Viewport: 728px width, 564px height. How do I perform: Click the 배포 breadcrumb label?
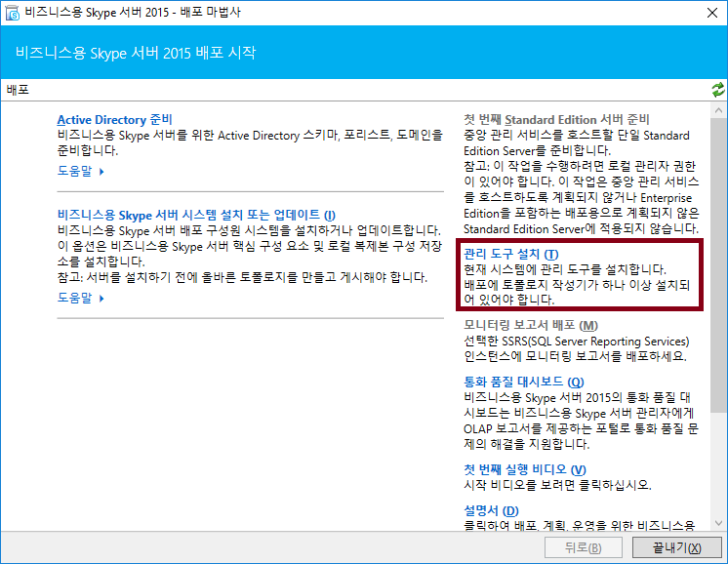(x=18, y=90)
